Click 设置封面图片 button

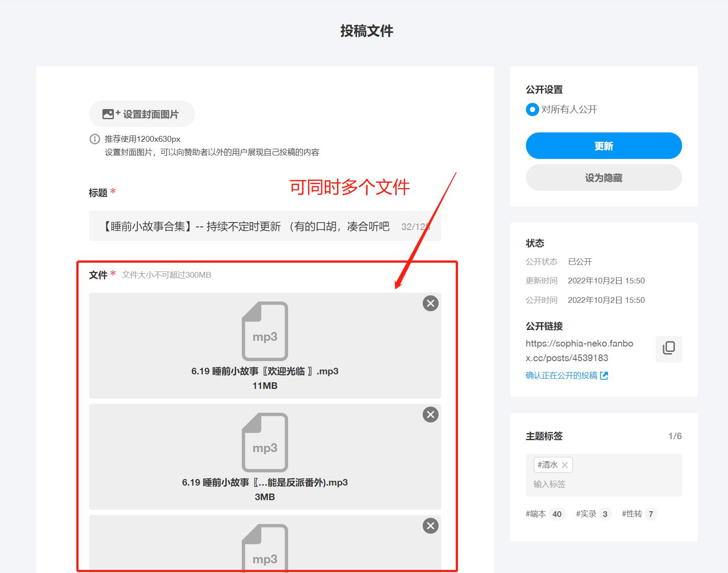pyautogui.click(x=142, y=114)
